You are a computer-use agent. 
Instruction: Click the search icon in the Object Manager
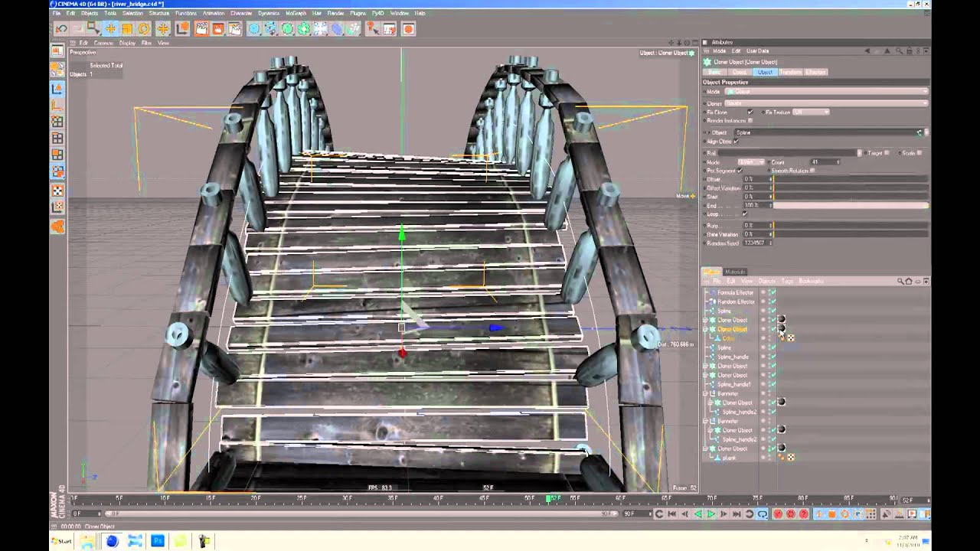tap(901, 281)
